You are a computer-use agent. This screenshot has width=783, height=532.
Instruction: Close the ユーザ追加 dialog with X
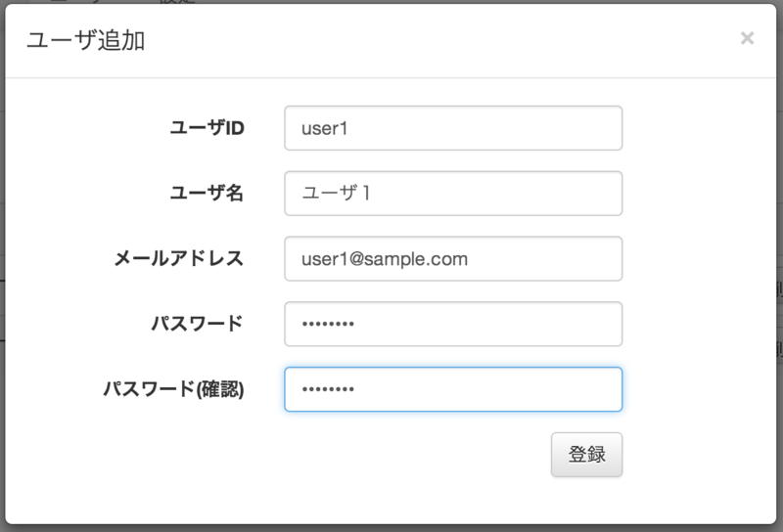pyautogui.click(x=747, y=38)
